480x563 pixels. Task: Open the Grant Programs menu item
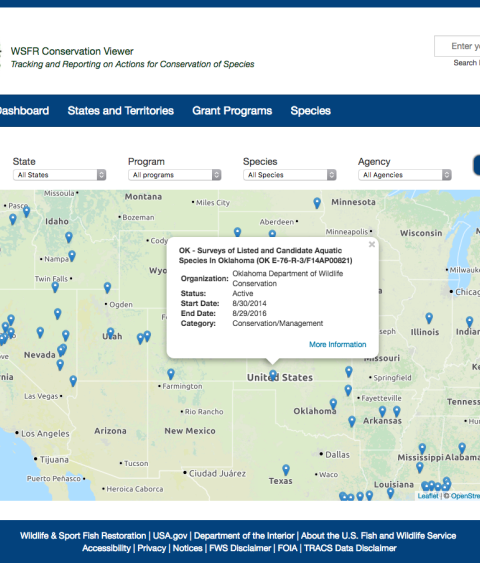tap(232, 111)
